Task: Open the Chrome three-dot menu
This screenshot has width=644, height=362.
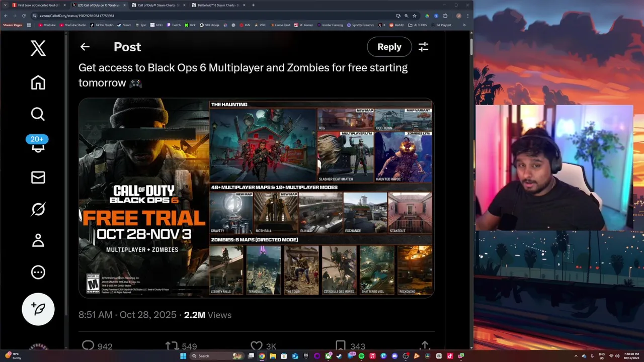Action: click(x=467, y=16)
